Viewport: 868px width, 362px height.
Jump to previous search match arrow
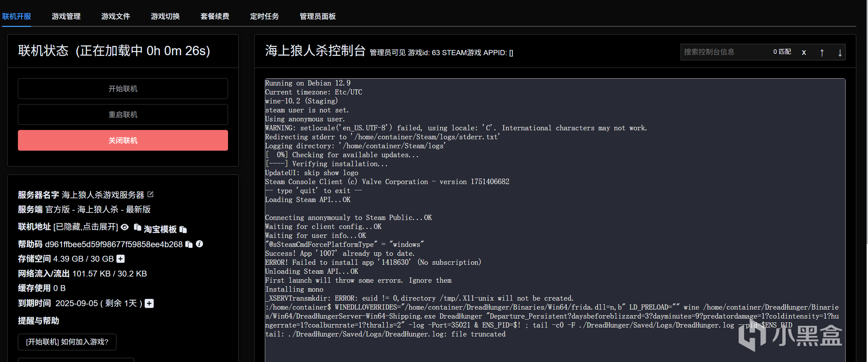[x=822, y=52]
